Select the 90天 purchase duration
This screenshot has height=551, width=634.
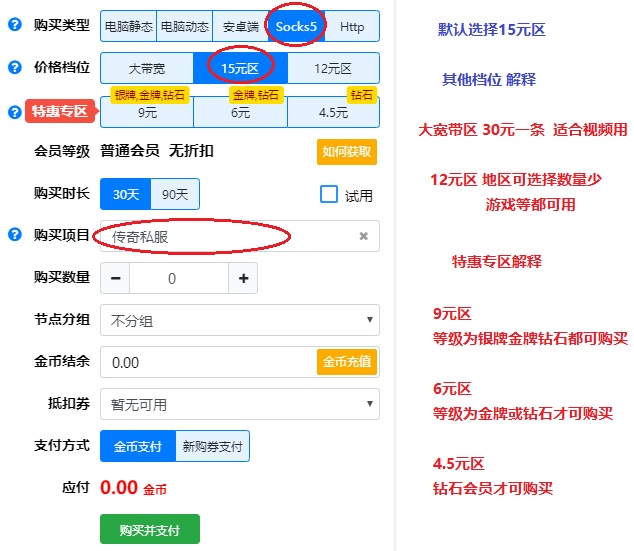click(175, 195)
